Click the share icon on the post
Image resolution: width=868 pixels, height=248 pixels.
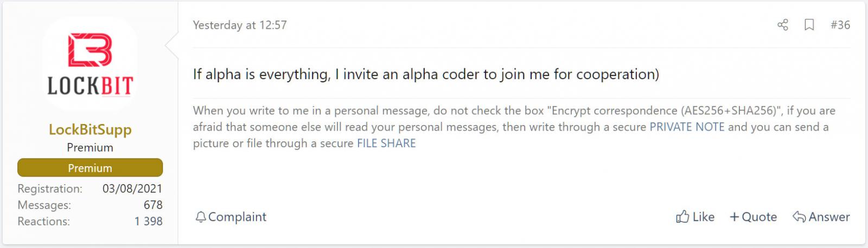(x=782, y=25)
